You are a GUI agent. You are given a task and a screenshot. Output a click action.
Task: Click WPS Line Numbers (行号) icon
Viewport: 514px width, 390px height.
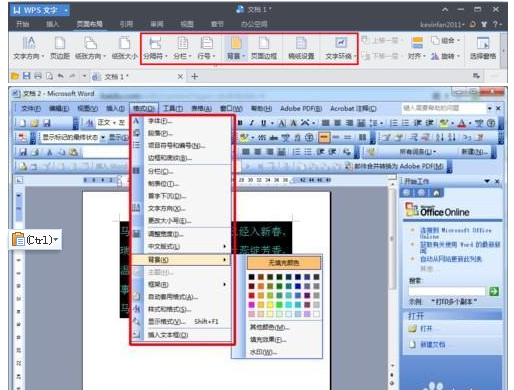[206, 49]
